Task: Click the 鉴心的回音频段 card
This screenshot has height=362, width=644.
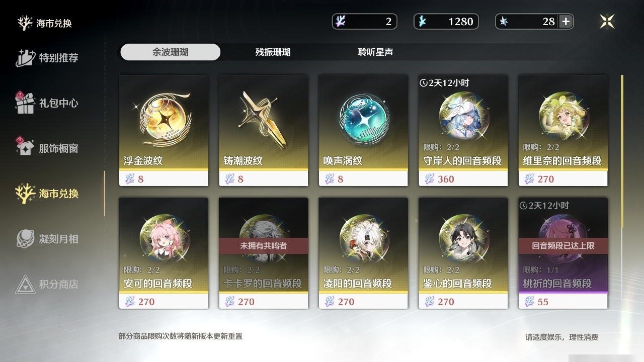Action: point(463,253)
